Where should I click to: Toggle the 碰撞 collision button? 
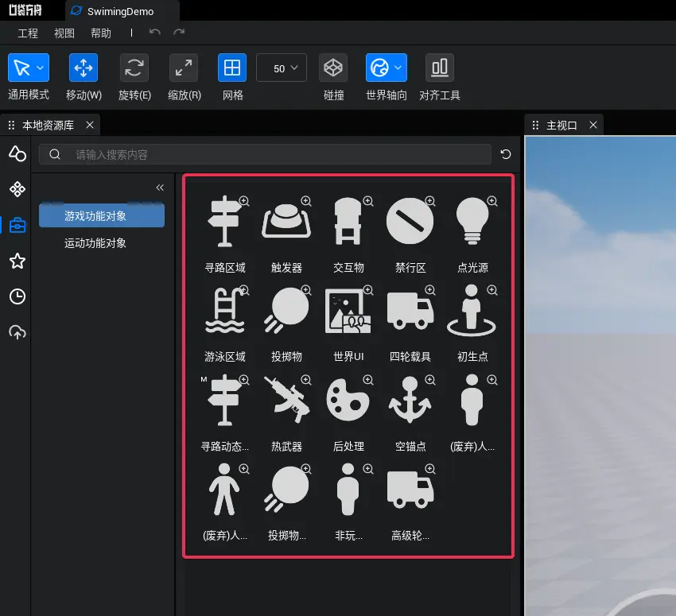coord(333,68)
